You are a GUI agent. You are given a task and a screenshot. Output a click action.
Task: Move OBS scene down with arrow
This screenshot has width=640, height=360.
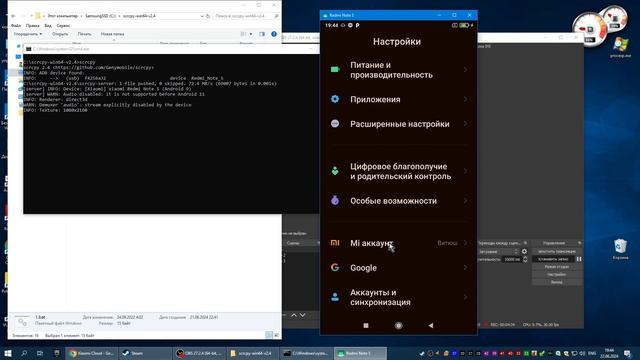point(302,315)
